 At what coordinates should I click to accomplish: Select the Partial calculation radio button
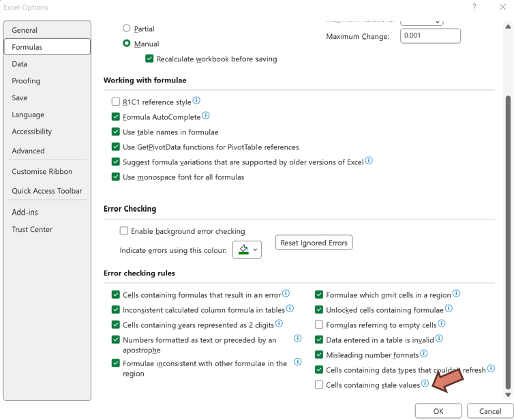click(127, 29)
